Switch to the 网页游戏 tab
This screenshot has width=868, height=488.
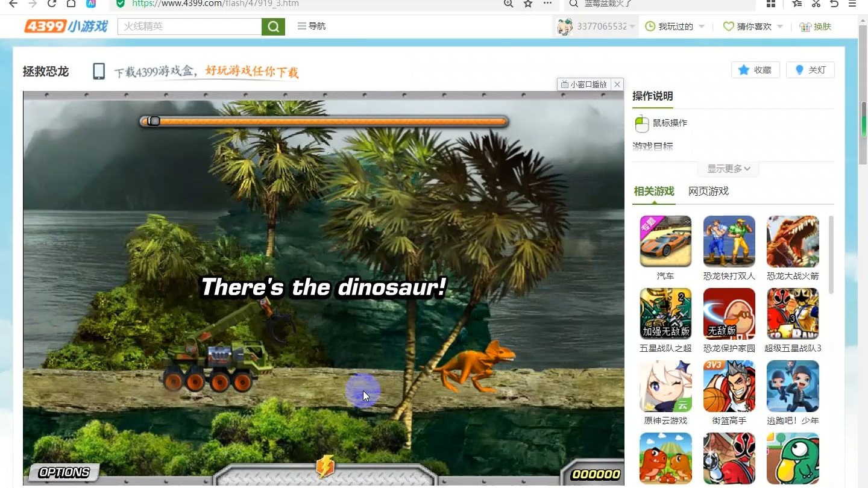click(708, 191)
